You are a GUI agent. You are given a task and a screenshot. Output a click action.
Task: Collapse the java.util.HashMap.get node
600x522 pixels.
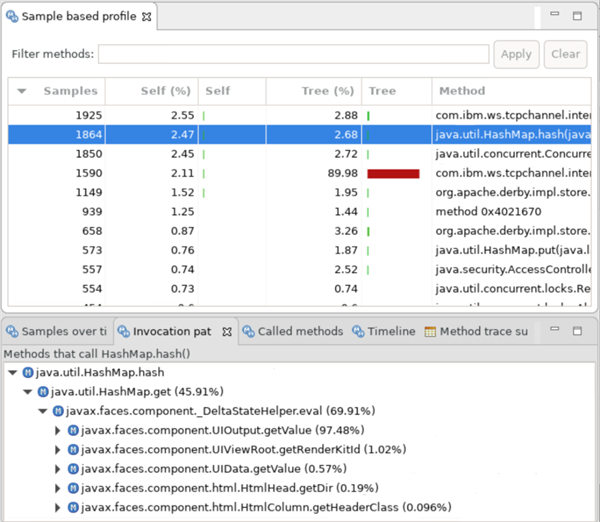pyautogui.click(x=28, y=392)
